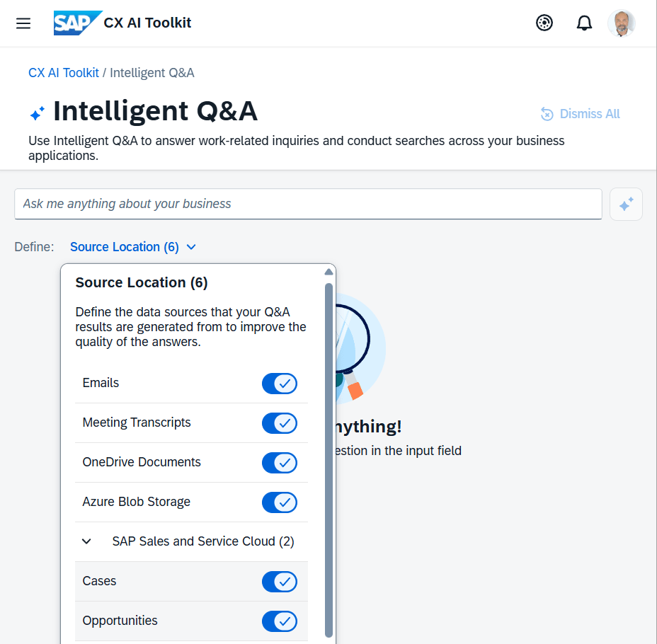Screen dimensions: 657x644
Task: Go to CX AI Toolkit breadcrumb link
Action: pyautogui.click(x=64, y=73)
